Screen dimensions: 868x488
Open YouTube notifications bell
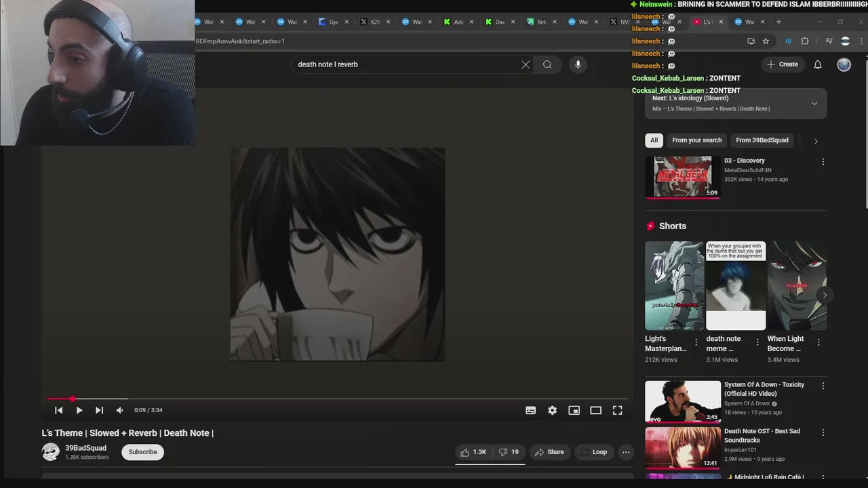point(818,64)
